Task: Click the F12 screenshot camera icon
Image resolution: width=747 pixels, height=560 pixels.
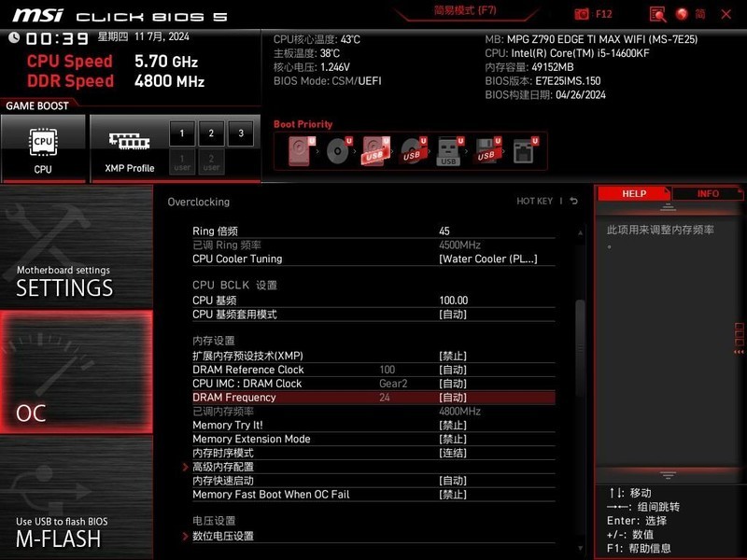Action: click(581, 13)
